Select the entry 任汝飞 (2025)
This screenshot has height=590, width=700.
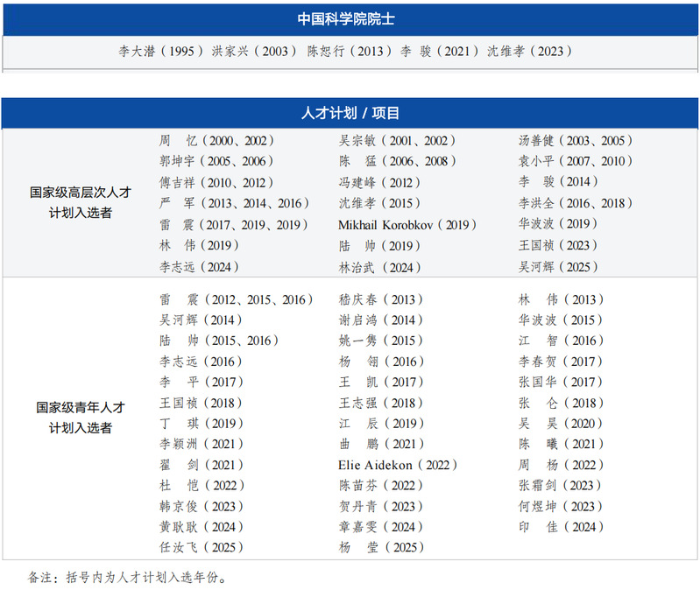coord(200,548)
